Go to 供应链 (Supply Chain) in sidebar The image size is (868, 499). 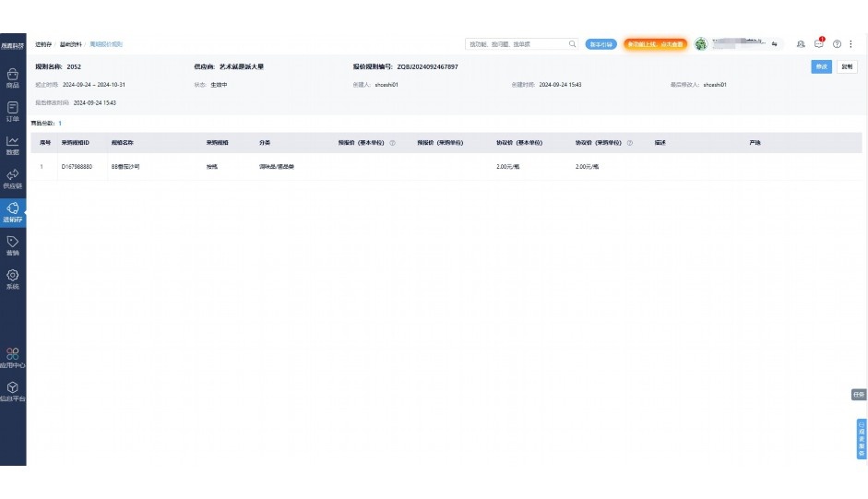click(x=13, y=178)
